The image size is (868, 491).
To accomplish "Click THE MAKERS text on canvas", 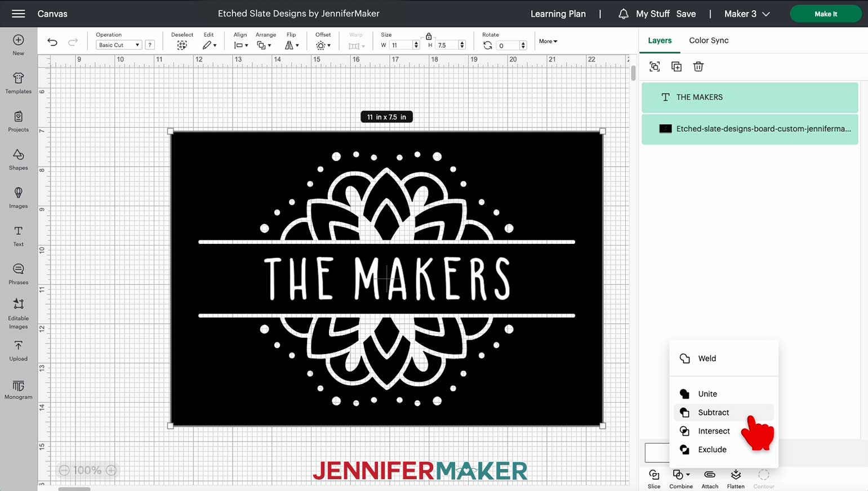I will pos(387,279).
